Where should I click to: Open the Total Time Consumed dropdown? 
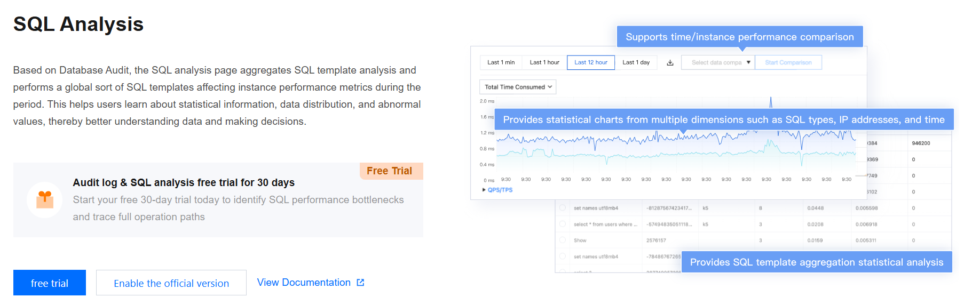point(518,87)
